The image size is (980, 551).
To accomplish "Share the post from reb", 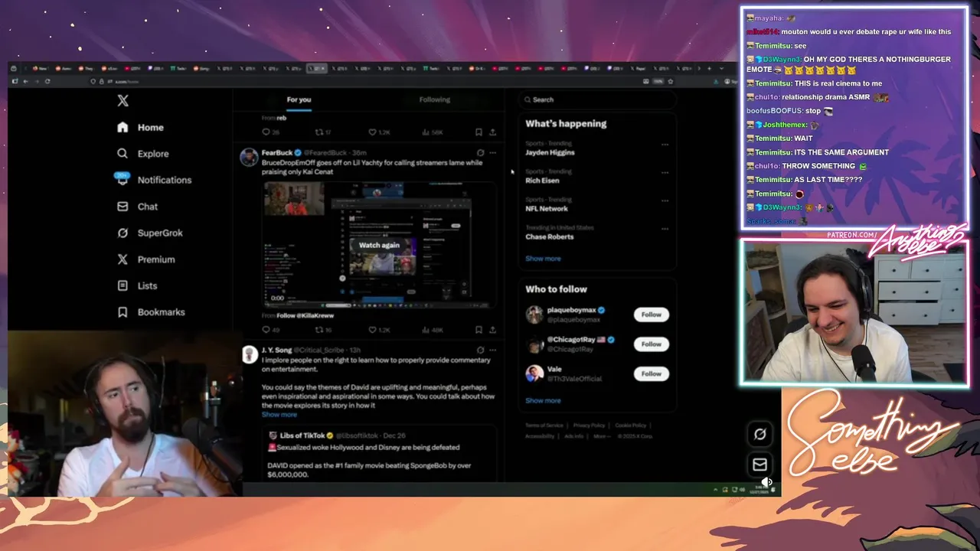I will (492, 132).
